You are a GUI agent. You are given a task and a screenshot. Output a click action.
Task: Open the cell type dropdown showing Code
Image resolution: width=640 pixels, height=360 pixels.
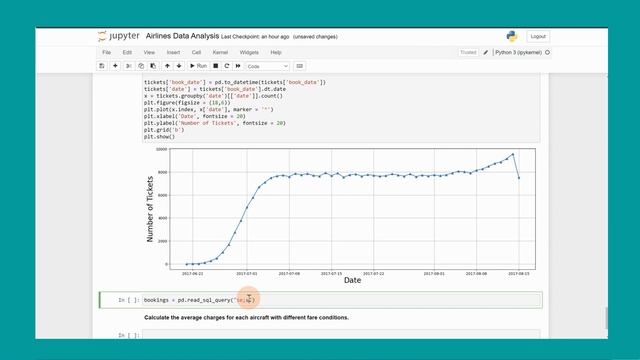pyautogui.click(x=267, y=66)
